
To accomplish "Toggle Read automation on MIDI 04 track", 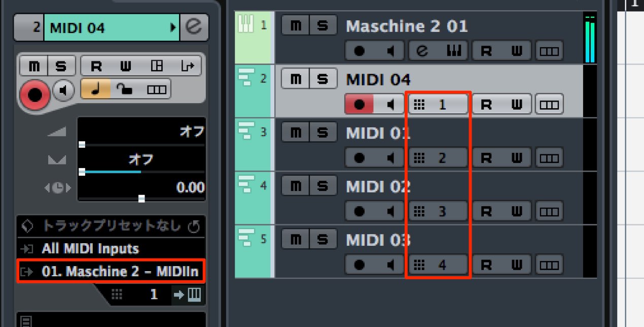I will pos(486,105).
